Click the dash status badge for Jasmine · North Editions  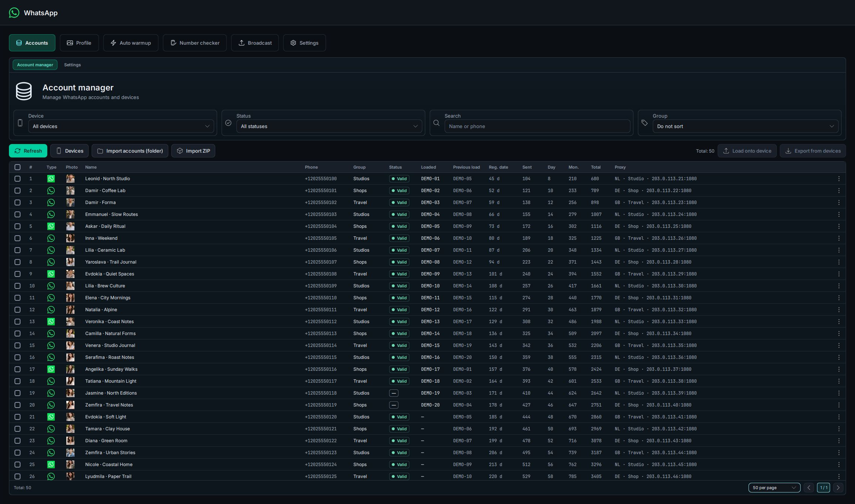pyautogui.click(x=394, y=393)
